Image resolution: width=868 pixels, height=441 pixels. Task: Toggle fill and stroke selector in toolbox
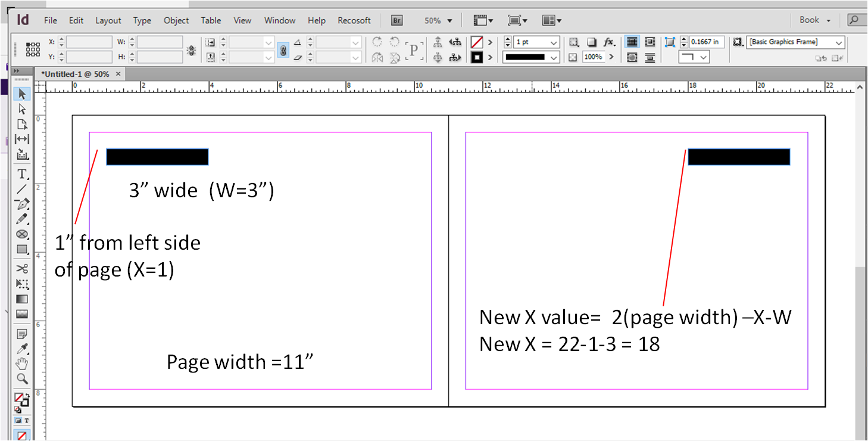(x=21, y=399)
